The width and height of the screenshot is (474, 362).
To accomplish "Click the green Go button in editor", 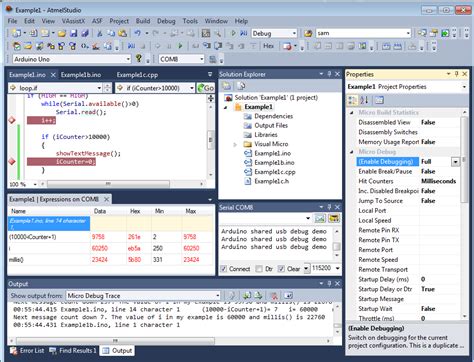I will click(x=206, y=88).
